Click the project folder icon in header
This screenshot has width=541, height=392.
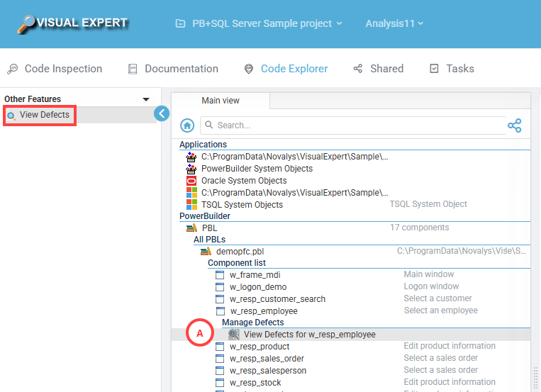tap(180, 23)
